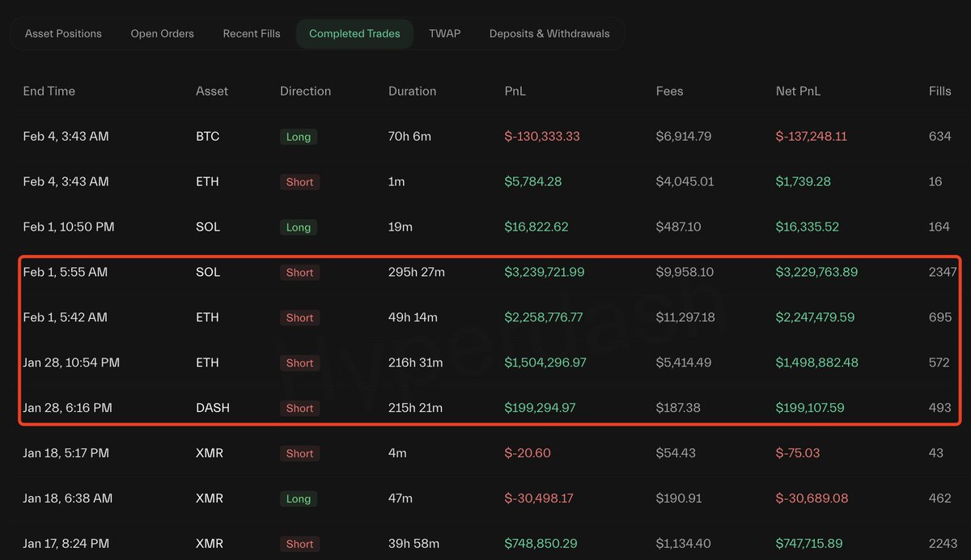971x560 pixels.
Task: Click the Long badge in the BTC row
Action: [x=298, y=137]
